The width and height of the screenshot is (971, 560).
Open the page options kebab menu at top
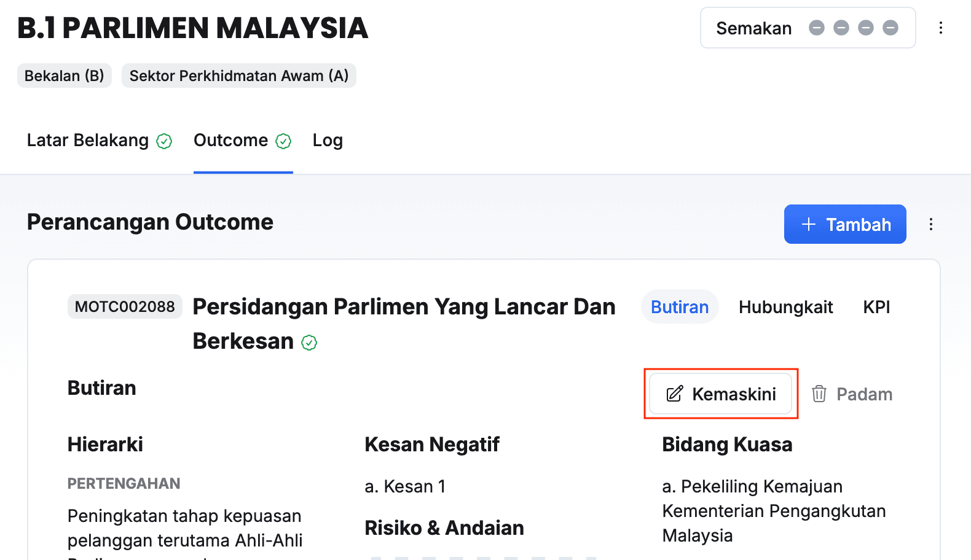point(940,28)
